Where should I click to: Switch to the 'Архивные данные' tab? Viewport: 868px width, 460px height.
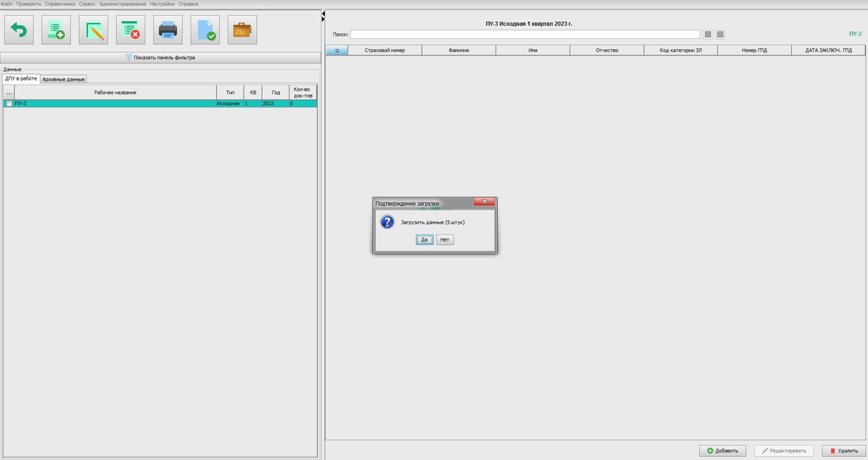click(63, 79)
